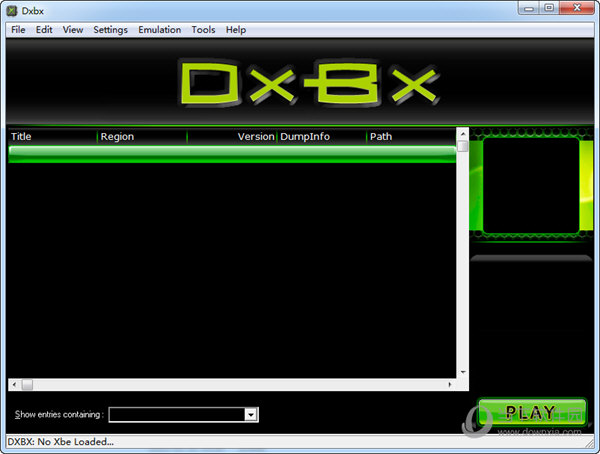Sort list by Title column header
The image size is (600, 454).
tap(52, 137)
